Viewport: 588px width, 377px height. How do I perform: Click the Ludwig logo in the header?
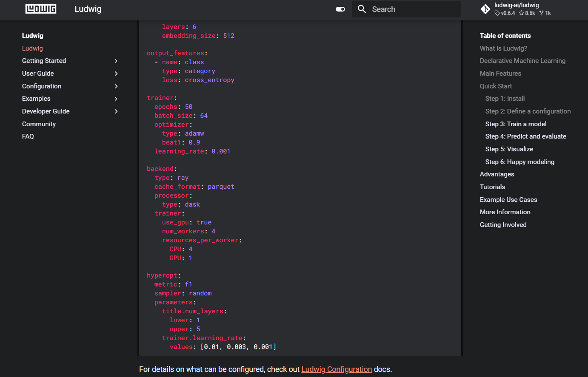pos(40,9)
